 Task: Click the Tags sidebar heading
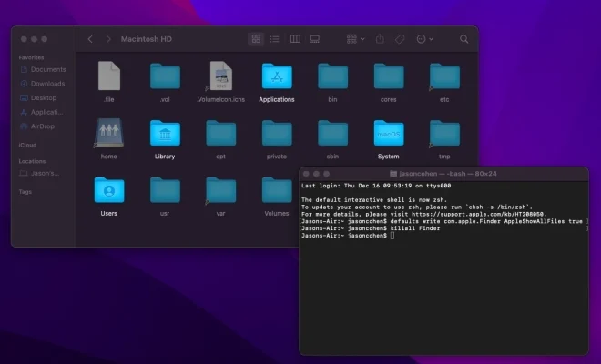[25, 192]
